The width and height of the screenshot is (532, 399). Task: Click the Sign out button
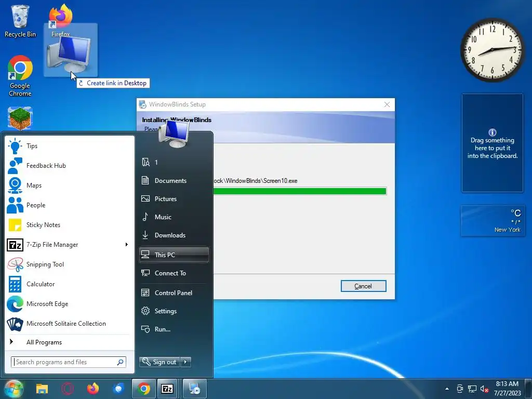(x=159, y=362)
